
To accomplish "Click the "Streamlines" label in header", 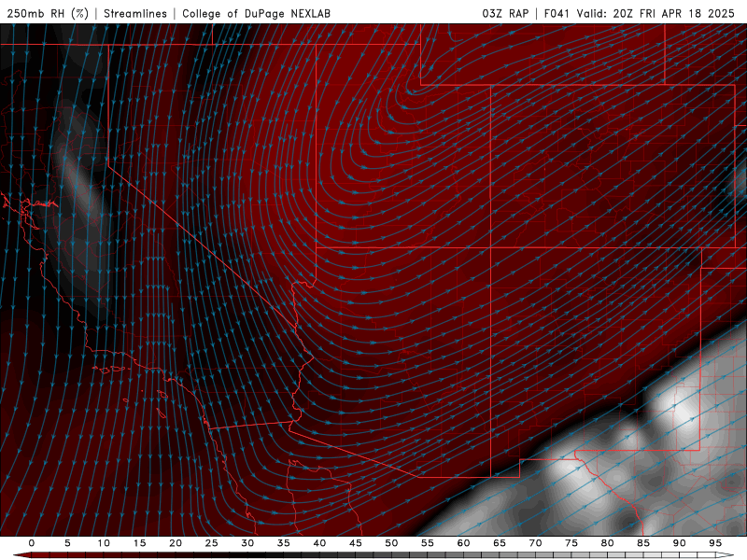I will (135, 13).
